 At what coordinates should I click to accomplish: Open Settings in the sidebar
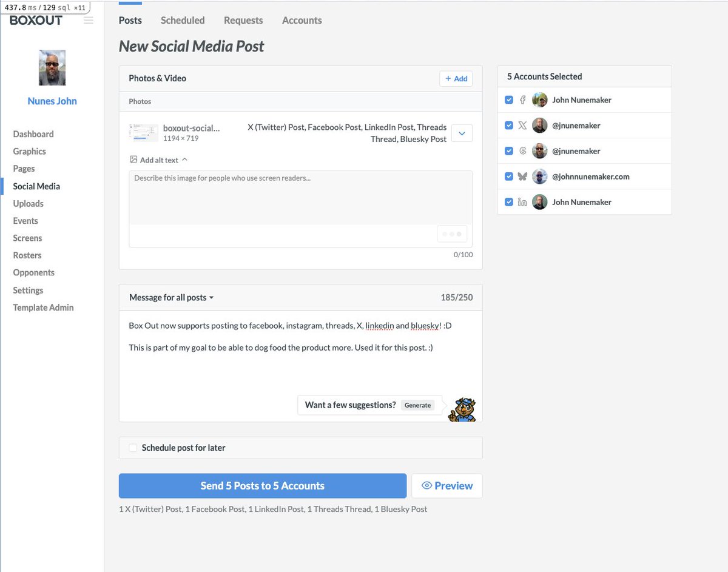(29, 291)
